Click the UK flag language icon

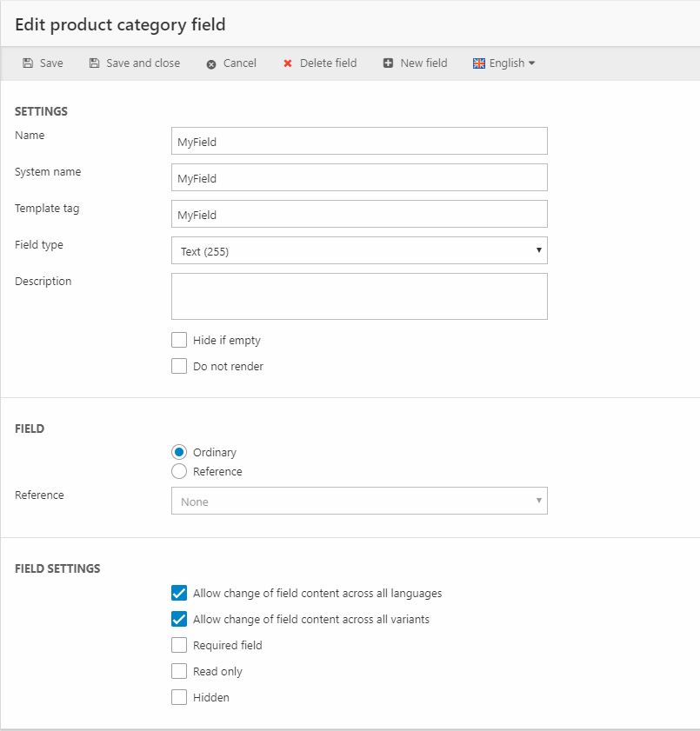coord(479,63)
